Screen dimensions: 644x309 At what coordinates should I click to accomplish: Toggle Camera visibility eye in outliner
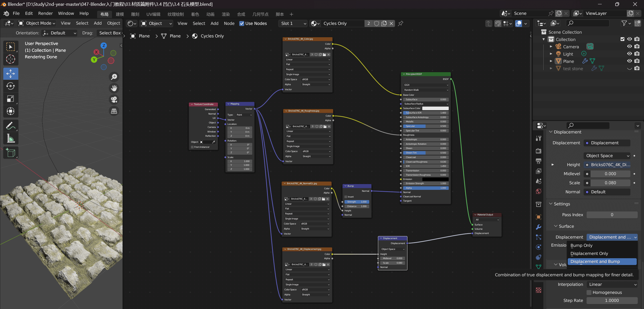coord(629,47)
